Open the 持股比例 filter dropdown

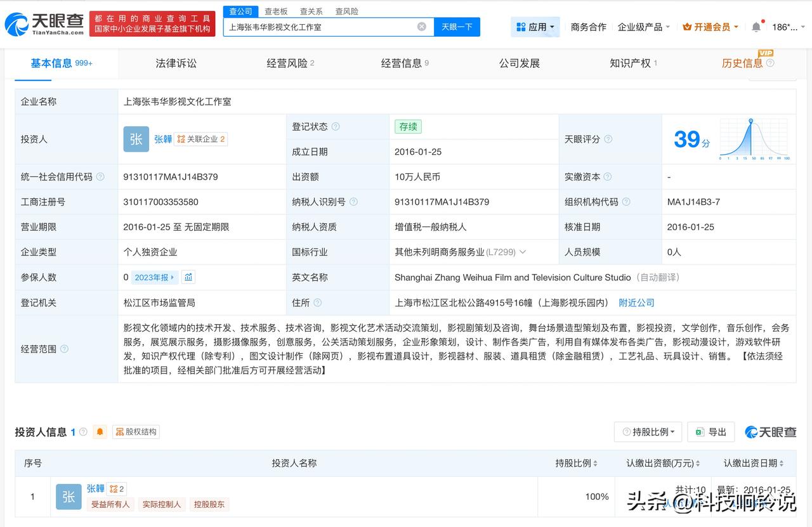point(648,432)
